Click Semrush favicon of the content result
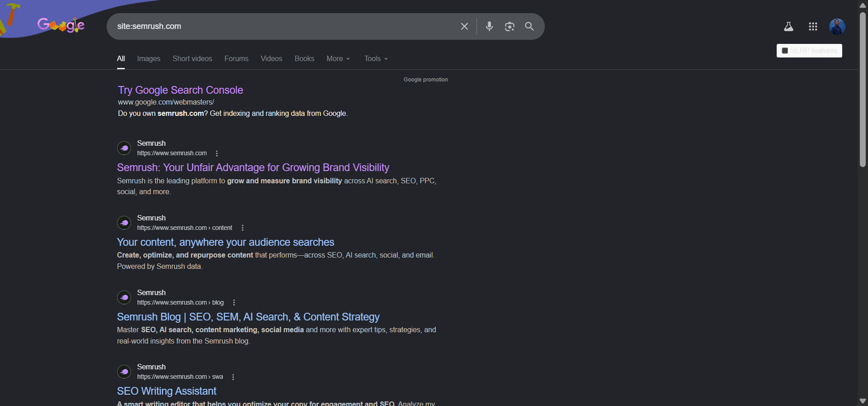 click(124, 223)
